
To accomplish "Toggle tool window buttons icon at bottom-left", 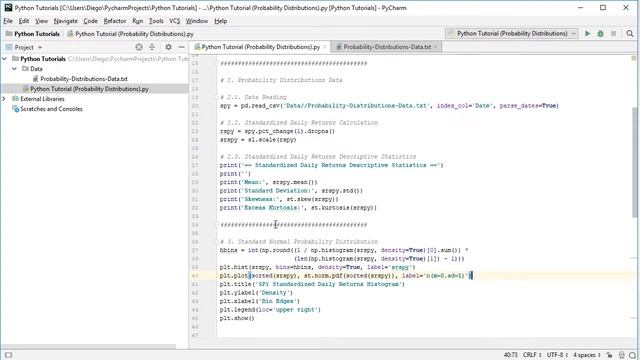I will pos(8,355).
